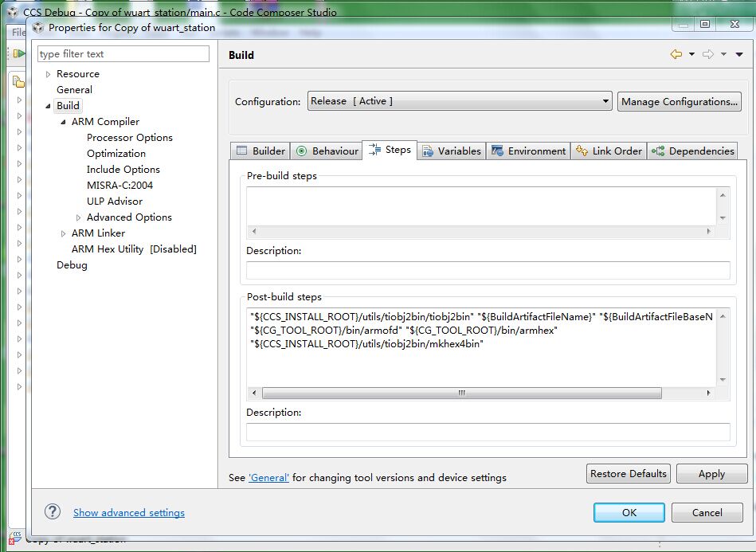
Task: Select ARM Linker tree item label
Action: [98, 233]
